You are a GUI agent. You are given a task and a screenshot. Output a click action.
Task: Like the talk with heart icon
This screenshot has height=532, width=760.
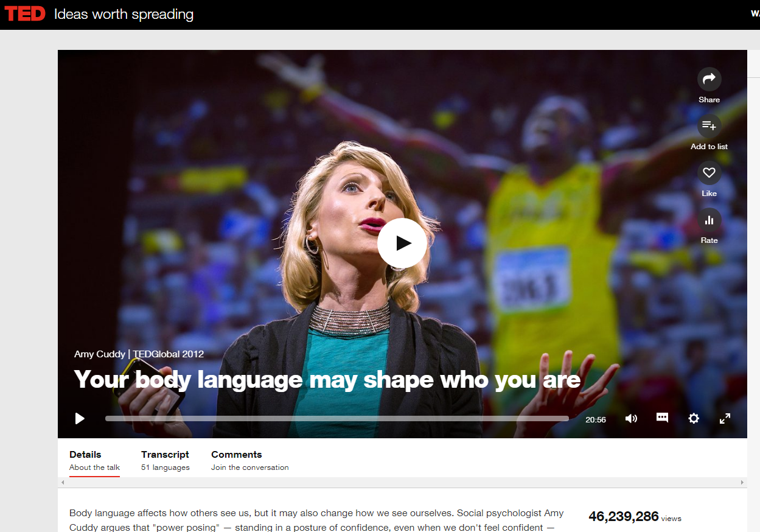[x=709, y=173]
